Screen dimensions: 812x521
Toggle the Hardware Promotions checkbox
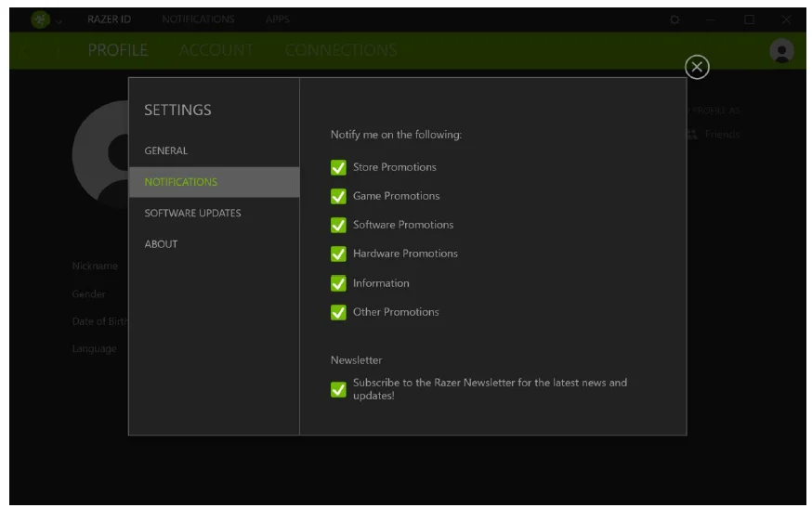coord(338,254)
